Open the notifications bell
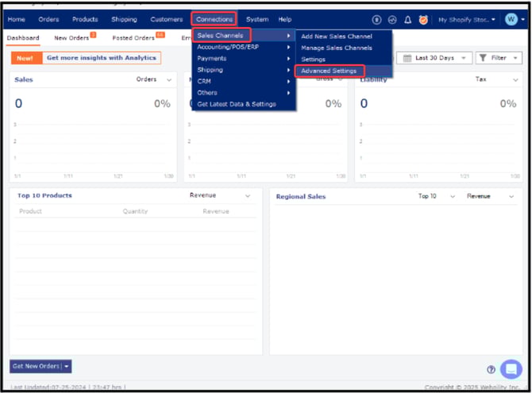Screen dimensions: 532x393 coord(407,19)
